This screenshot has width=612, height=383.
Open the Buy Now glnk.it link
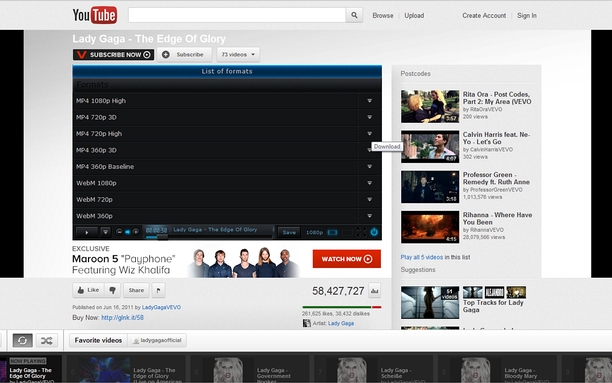pyautogui.click(x=123, y=317)
